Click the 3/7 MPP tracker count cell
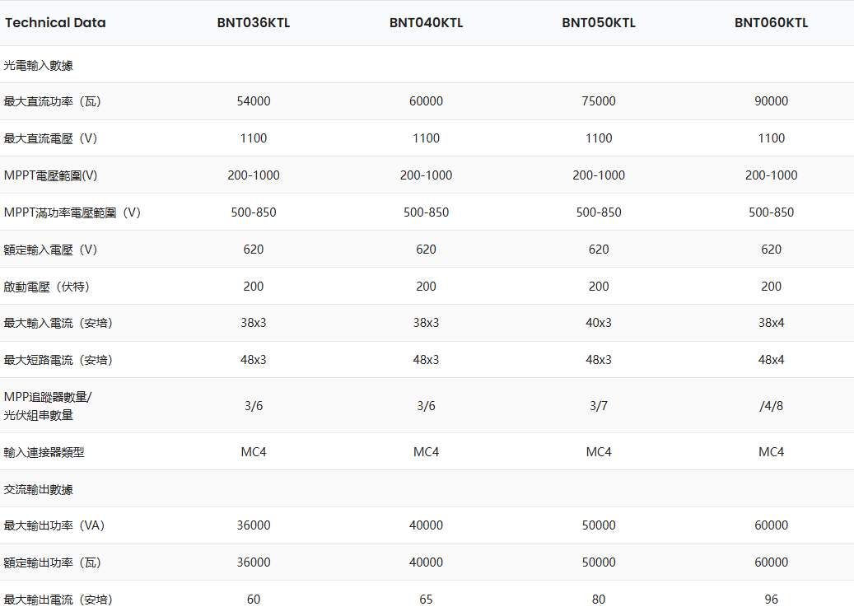This screenshot has height=616, width=854. [x=599, y=406]
